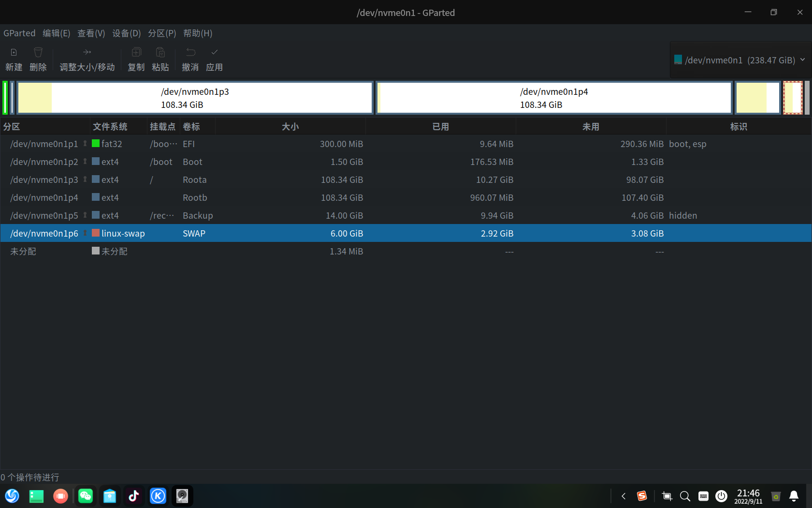Click the New partition toolbar icon

[14, 52]
